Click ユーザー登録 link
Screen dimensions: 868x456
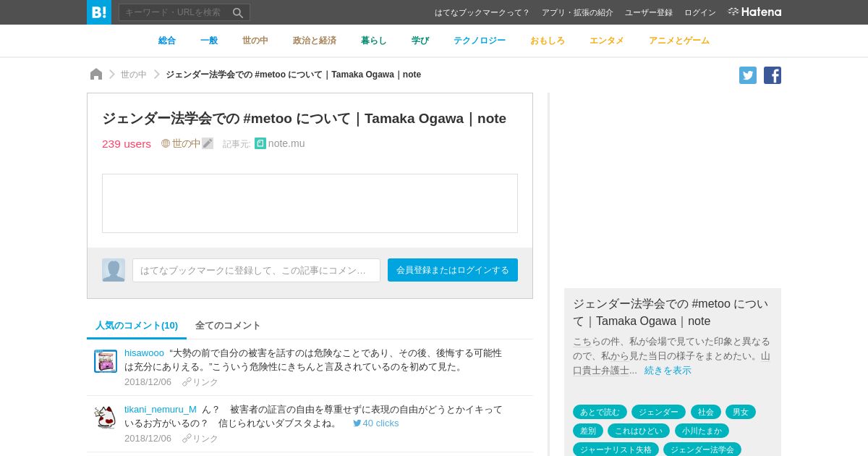pyautogui.click(x=649, y=12)
